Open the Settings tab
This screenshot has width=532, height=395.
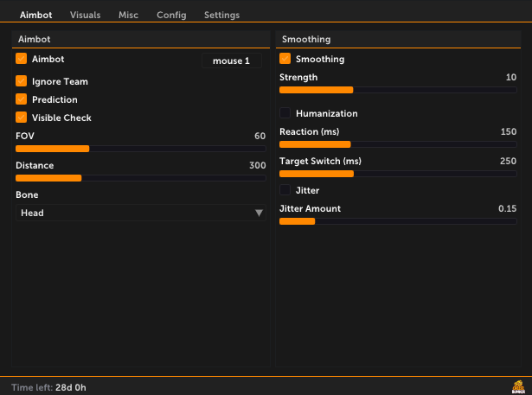click(x=222, y=15)
